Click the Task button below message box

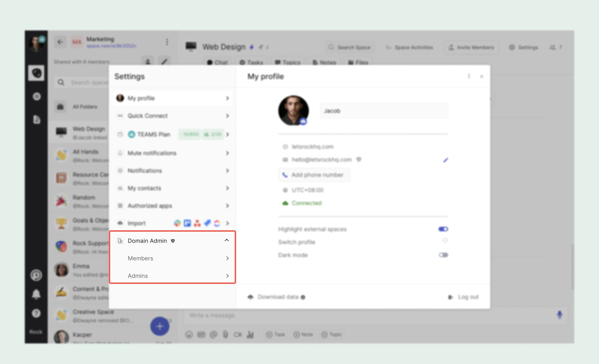(x=275, y=335)
